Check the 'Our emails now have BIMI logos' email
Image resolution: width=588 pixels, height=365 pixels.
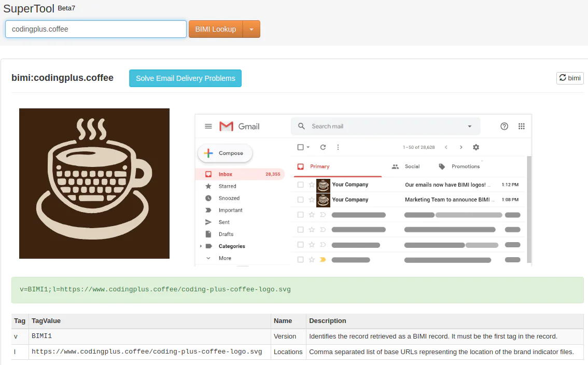click(x=300, y=185)
